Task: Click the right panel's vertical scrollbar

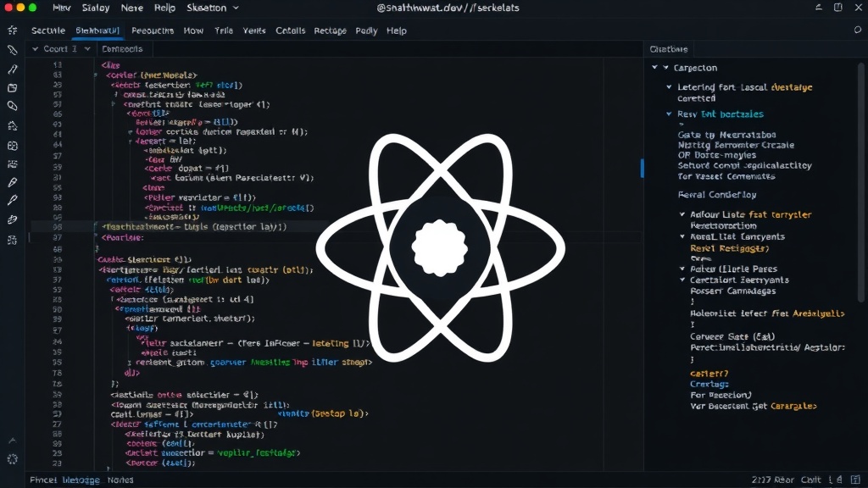Action: click(x=861, y=183)
